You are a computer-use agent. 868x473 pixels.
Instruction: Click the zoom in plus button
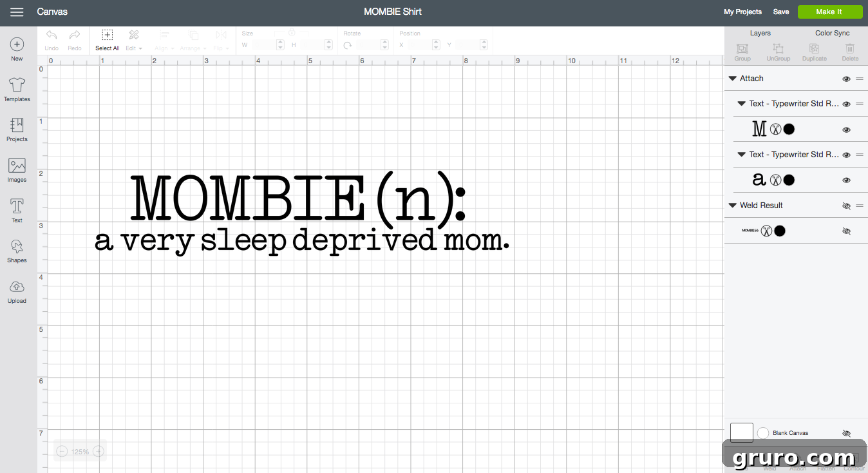point(99,452)
